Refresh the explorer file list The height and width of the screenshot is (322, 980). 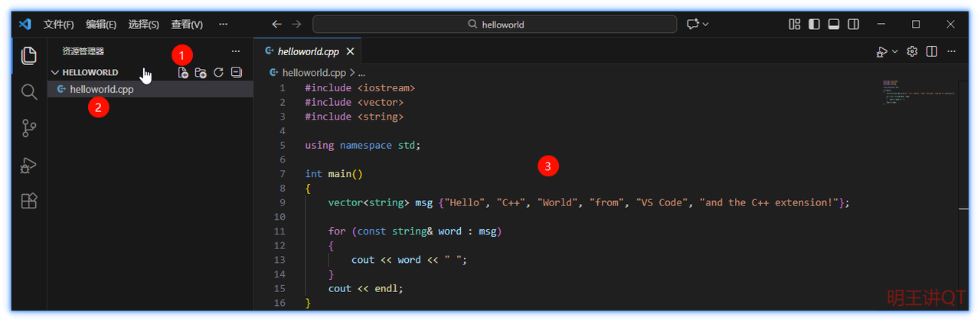(218, 73)
